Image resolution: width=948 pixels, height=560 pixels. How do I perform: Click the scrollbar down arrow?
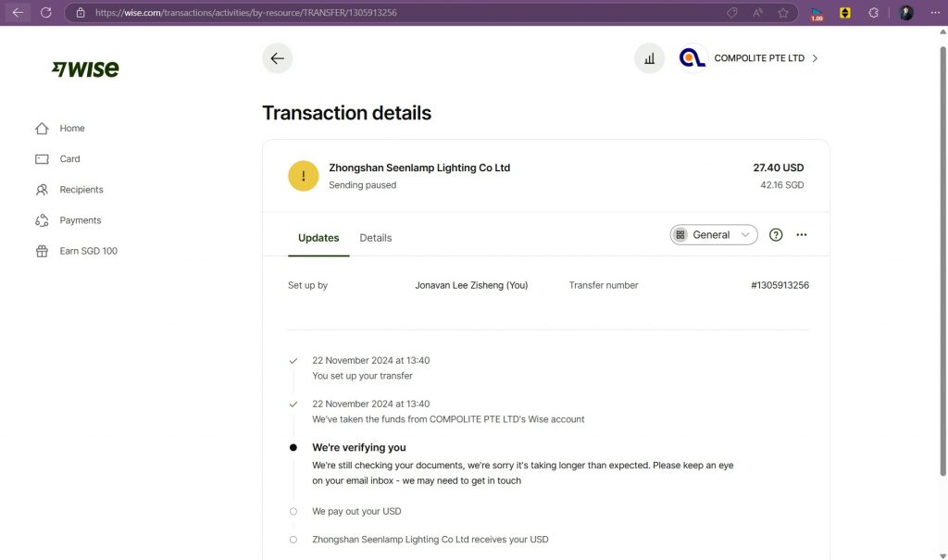tap(942, 555)
